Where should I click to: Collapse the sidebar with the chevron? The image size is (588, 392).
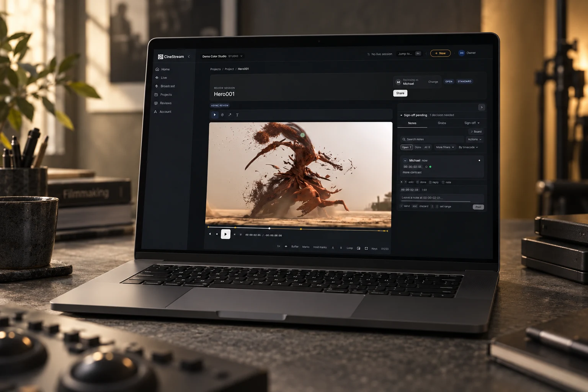(x=189, y=57)
